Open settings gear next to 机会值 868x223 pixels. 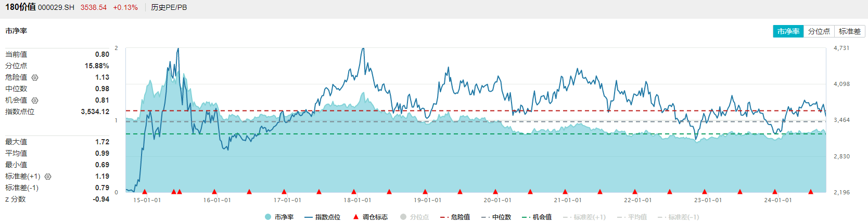(x=35, y=101)
